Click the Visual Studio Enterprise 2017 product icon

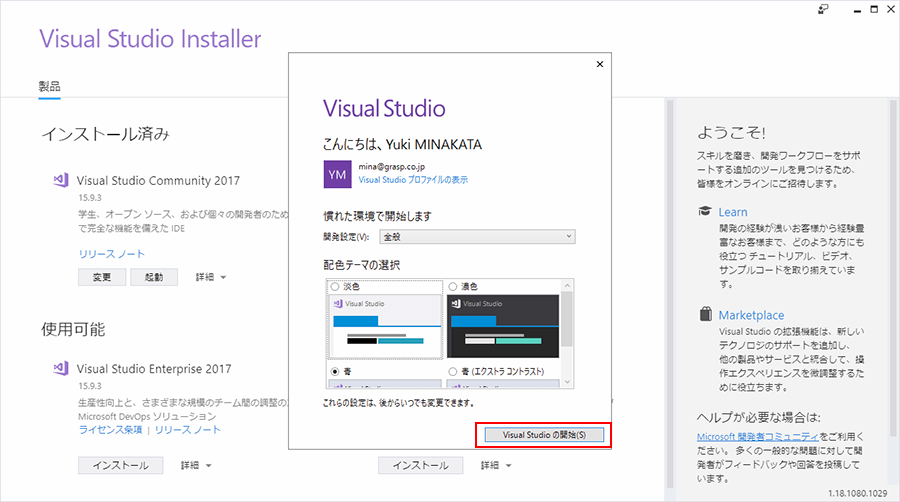61,368
